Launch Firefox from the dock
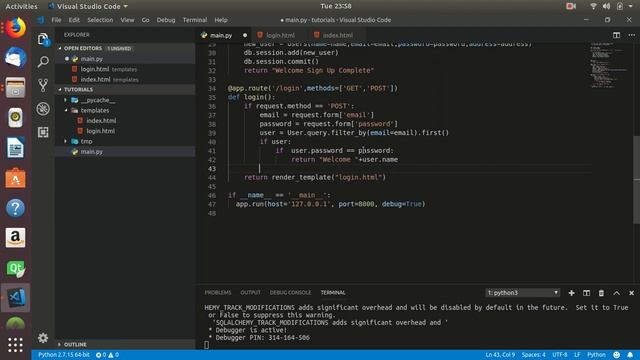 tap(16, 28)
